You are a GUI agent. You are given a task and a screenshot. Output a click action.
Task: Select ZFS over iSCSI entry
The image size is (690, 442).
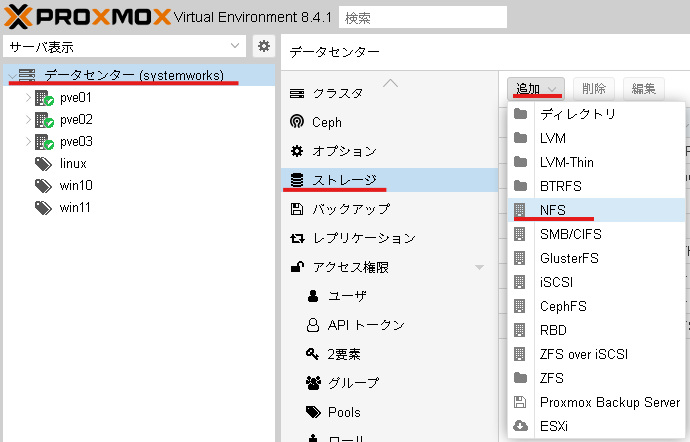596,354
